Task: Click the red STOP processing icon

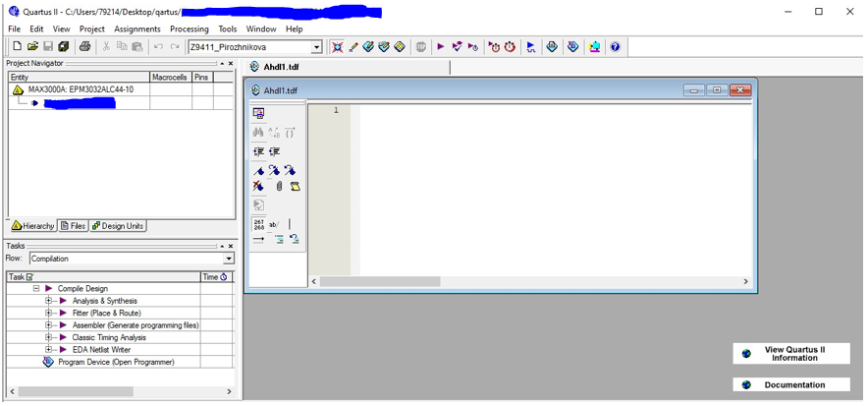Action: point(420,47)
